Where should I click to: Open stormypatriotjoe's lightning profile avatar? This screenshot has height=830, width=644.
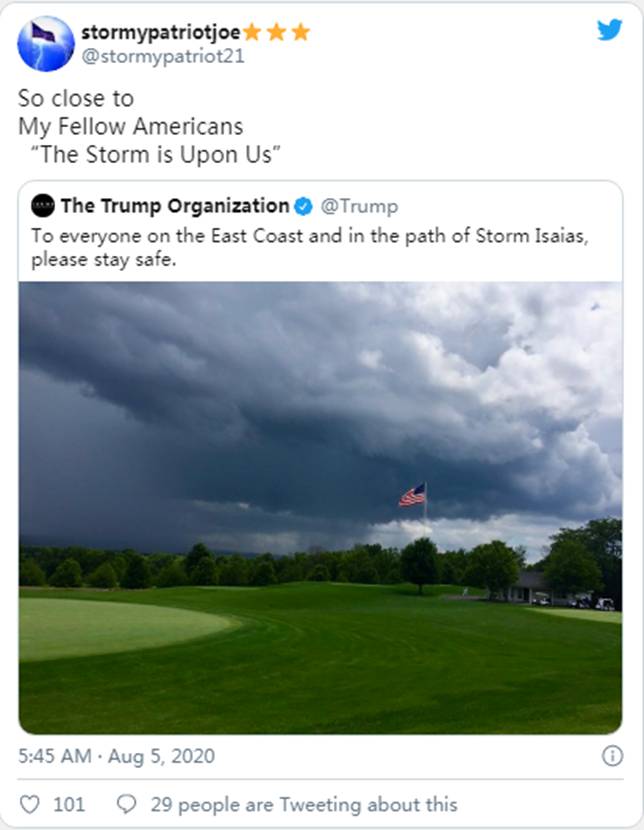(46, 44)
